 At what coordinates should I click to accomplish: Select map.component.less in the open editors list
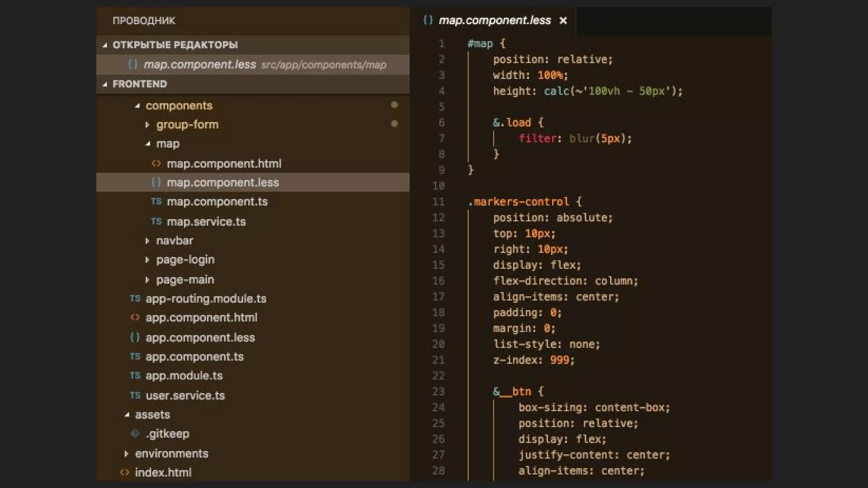click(x=200, y=64)
